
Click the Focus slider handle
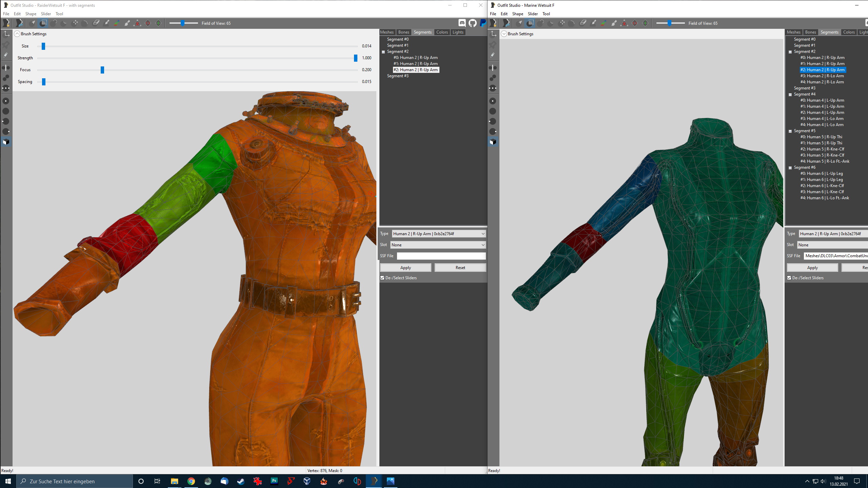[102, 70]
